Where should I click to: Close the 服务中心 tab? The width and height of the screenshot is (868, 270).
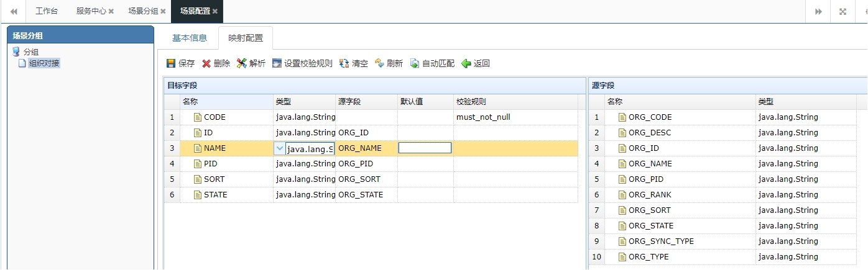pyautogui.click(x=111, y=11)
